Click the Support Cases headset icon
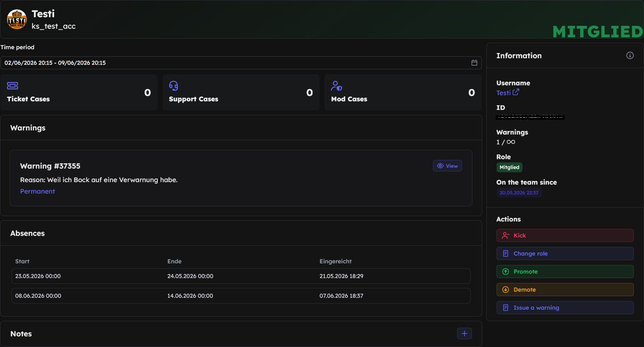Image resolution: width=644 pixels, height=347 pixels. click(174, 86)
